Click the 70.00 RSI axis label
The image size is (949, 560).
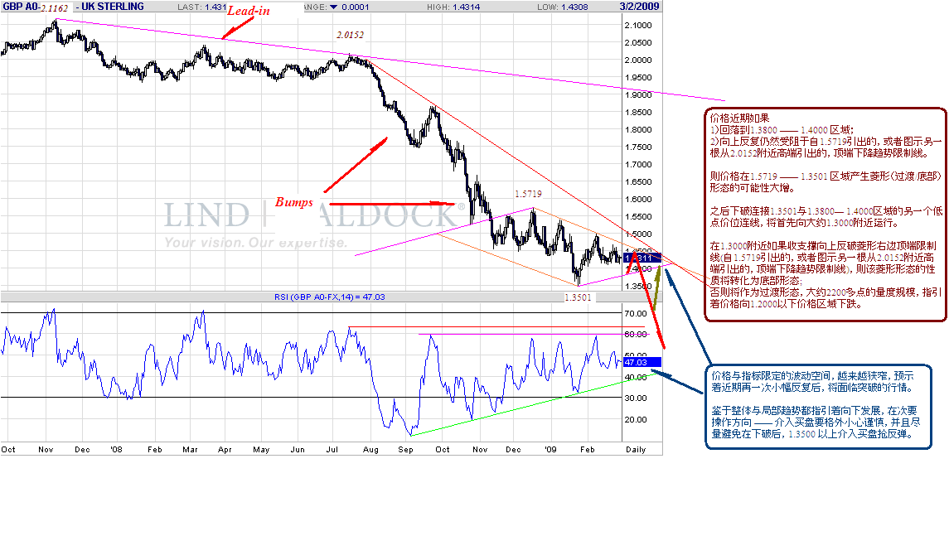point(636,314)
